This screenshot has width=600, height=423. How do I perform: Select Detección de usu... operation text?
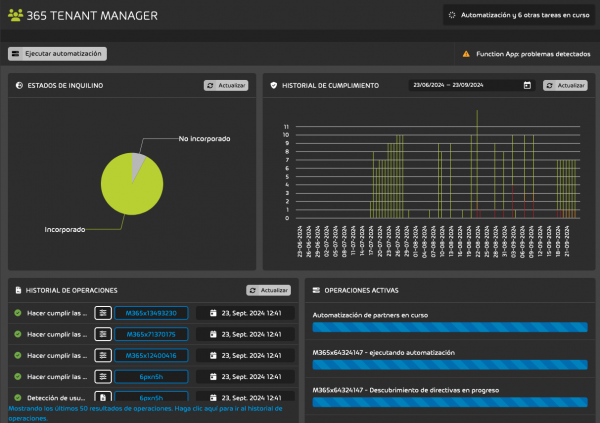pyautogui.click(x=56, y=398)
